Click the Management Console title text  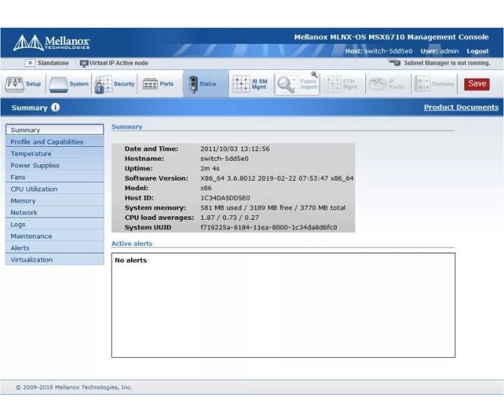(391, 37)
